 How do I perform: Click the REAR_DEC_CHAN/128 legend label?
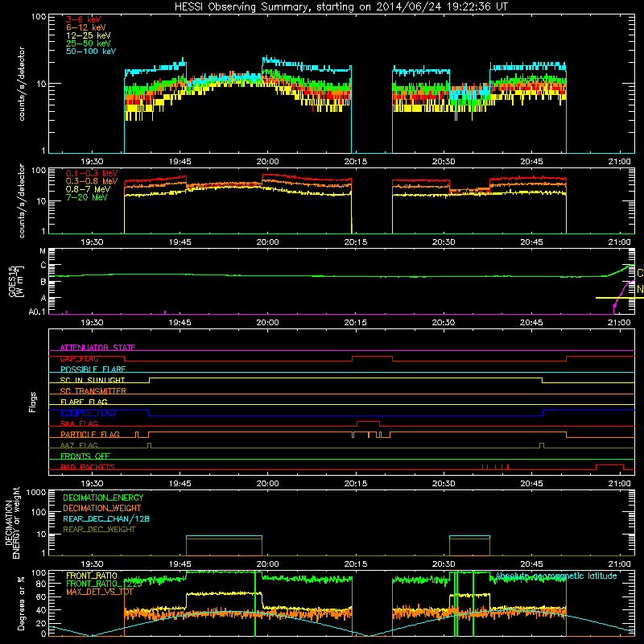[x=106, y=518]
